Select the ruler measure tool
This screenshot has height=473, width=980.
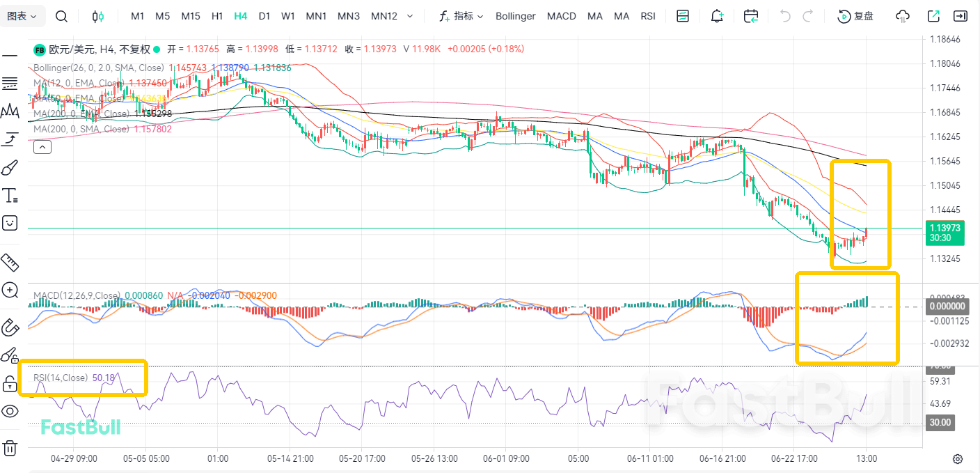click(10, 262)
